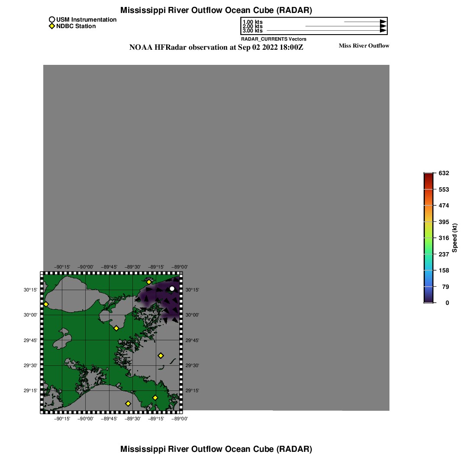Click the white circle icon in legend
476x454 pixels.
coord(51,19)
